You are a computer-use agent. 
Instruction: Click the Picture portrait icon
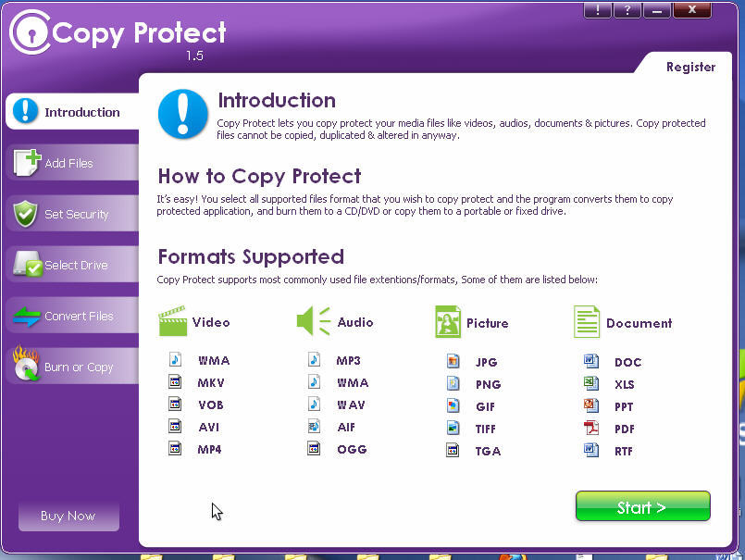[448, 322]
